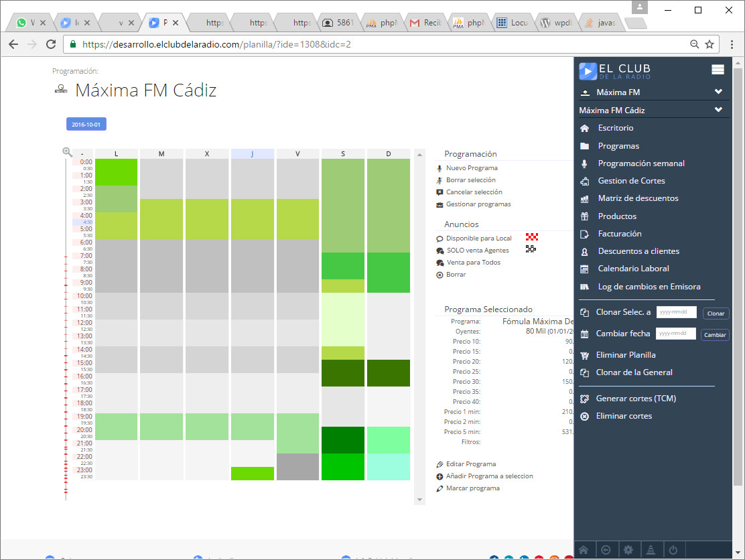
Task: Click Borrar selección link
Action: [x=471, y=180]
